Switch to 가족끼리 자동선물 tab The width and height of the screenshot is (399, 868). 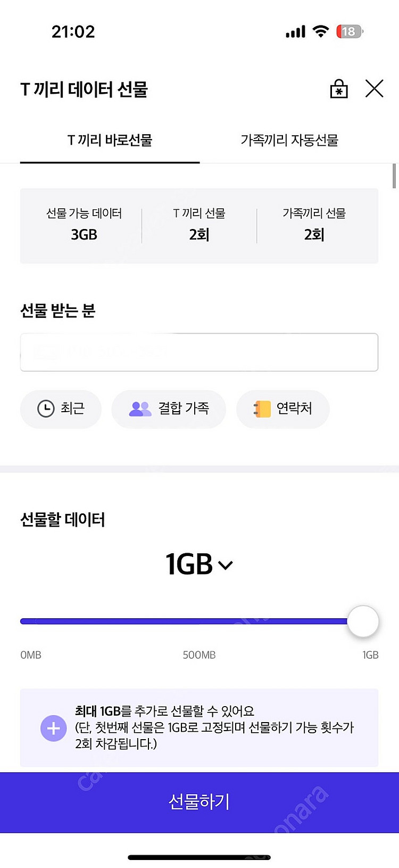[x=289, y=141]
